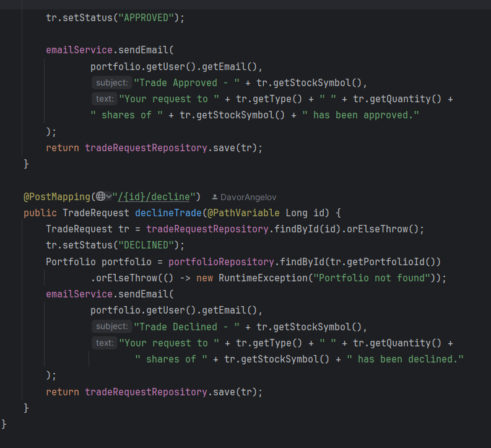The image size is (491, 448).
Task: Click the " has been declined." string
Action: [x=405, y=359]
